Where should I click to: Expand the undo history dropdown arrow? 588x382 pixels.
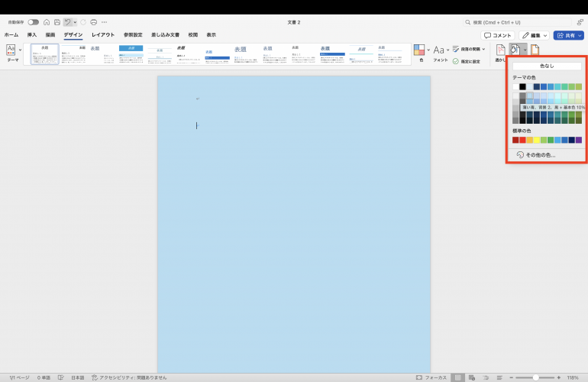pos(75,22)
